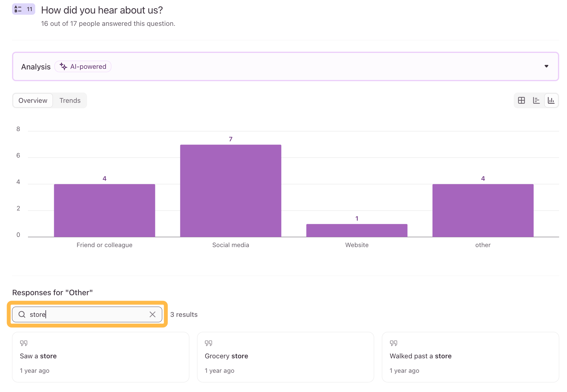This screenshot has width=567, height=392.
Task: Click into the store search field
Action: pyautogui.click(x=87, y=314)
